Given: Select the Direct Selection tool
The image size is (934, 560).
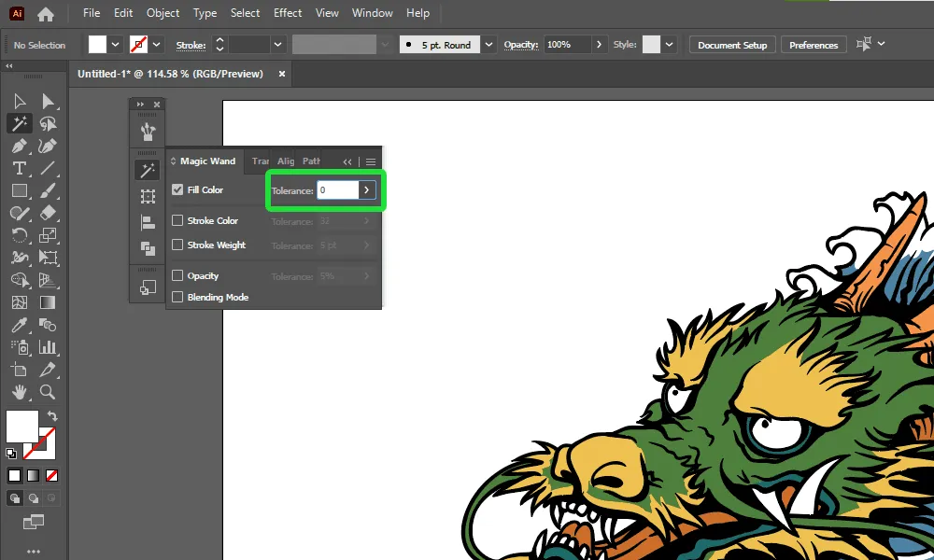Looking at the screenshot, I should [x=48, y=102].
